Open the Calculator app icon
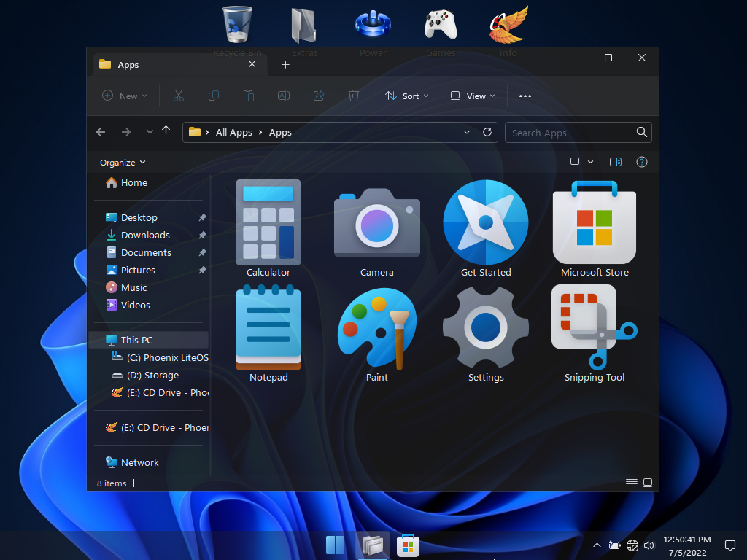 268,222
